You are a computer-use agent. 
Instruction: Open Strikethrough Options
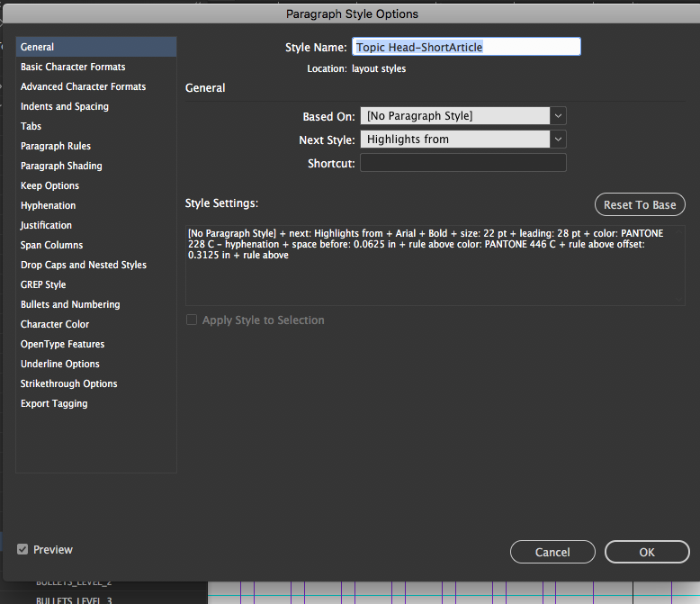[96, 383]
